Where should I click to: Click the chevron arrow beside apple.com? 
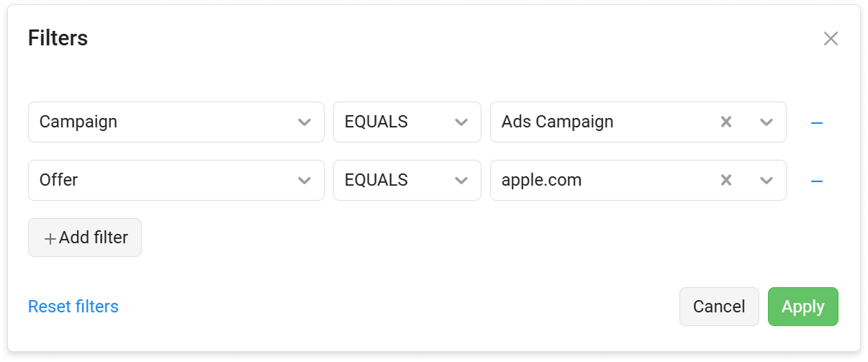click(766, 181)
